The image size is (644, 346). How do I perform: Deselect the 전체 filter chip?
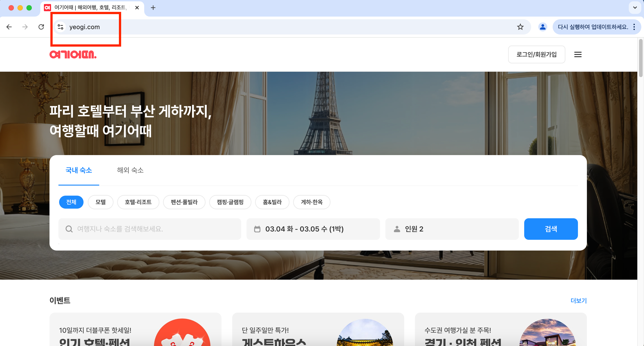click(71, 202)
